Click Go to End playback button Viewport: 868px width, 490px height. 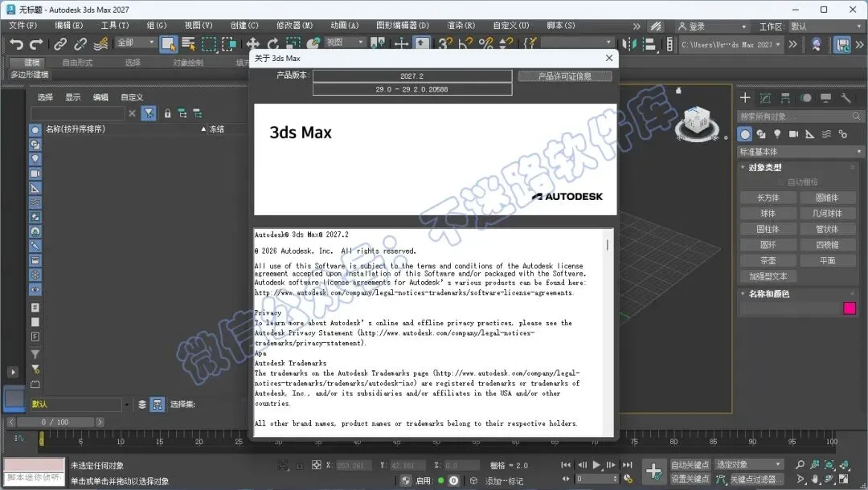627,465
